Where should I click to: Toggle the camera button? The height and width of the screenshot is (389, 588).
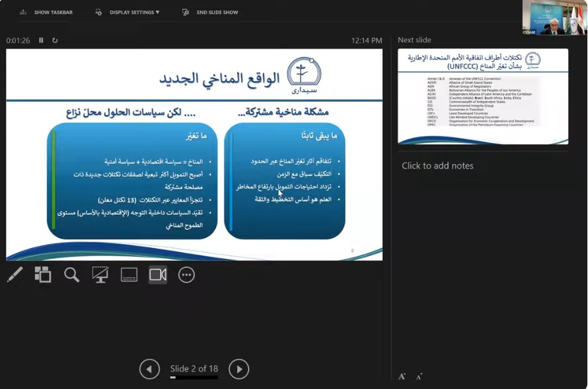click(158, 275)
